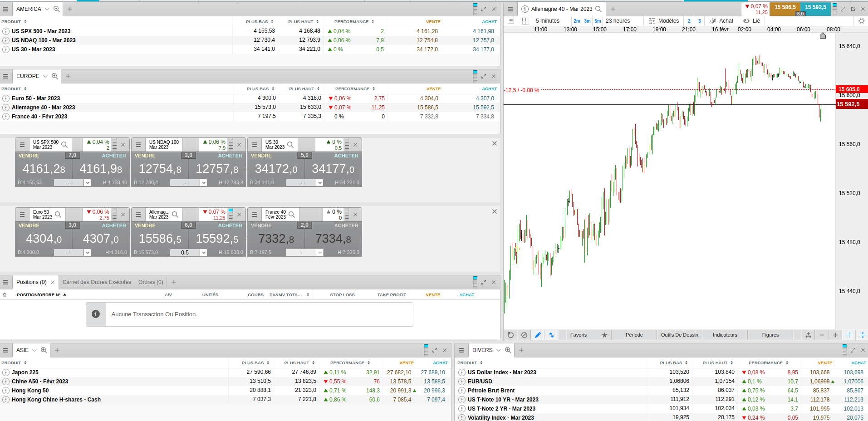Viewport: 868px width, 421px height.
Task: Click ACHETER price 15592,5 on Allemagne ticket
Action: click(217, 239)
